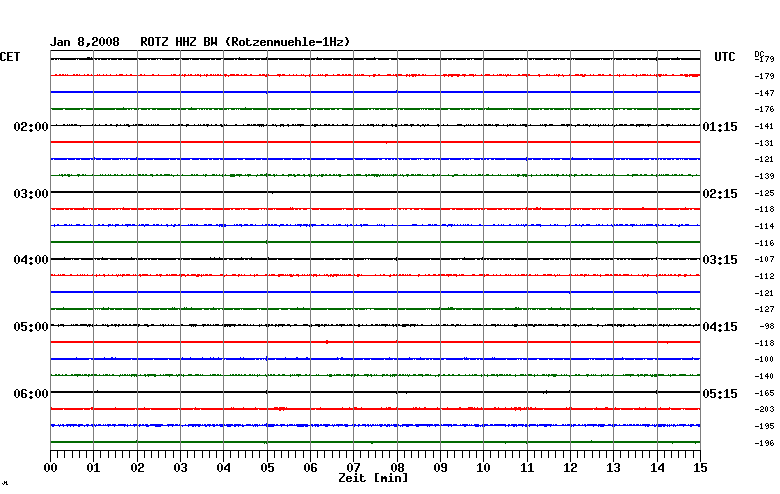Click the station title "ROTZ HHZ BW (Rotzenmuehle-1Hz)"
Image resolution: width=780 pixels, height=494 pixels.
tap(245, 42)
